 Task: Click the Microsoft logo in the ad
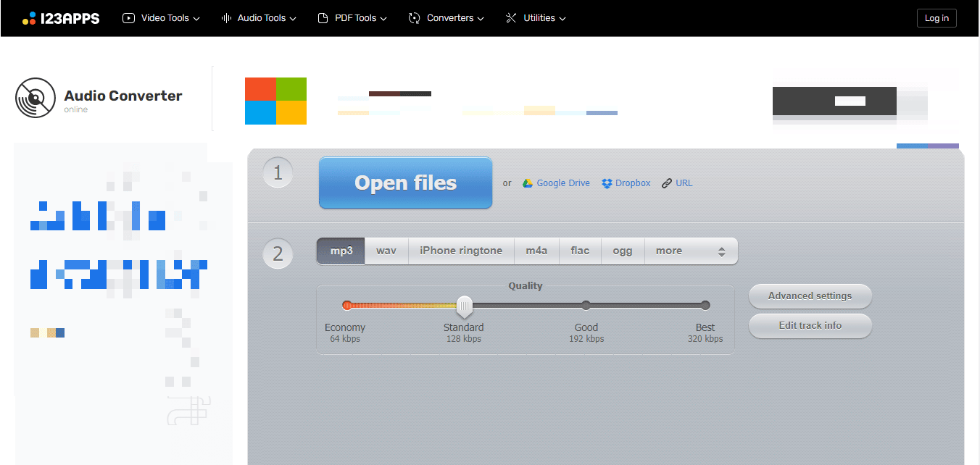(x=275, y=101)
